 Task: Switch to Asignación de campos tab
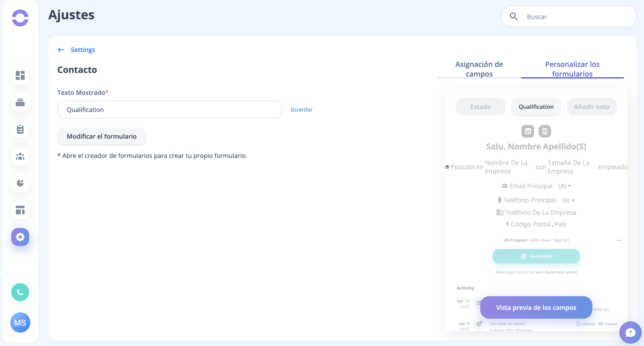479,69
